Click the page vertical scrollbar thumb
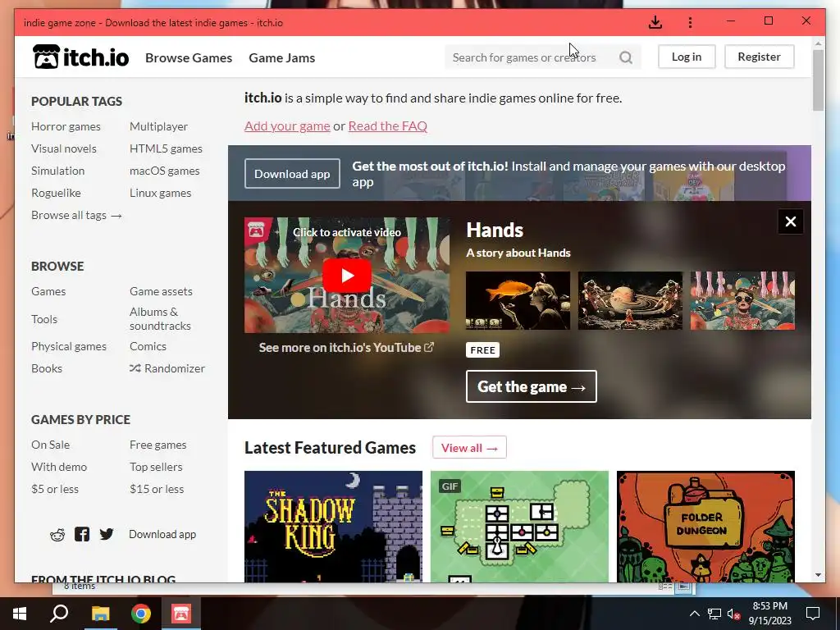 [x=818, y=80]
